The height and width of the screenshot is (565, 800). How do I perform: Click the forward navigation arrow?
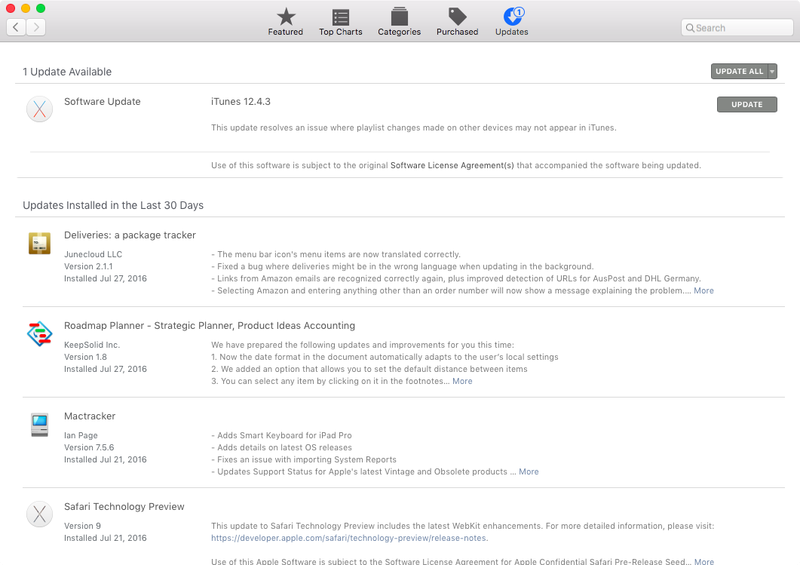pyautogui.click(x=36, y=27)
